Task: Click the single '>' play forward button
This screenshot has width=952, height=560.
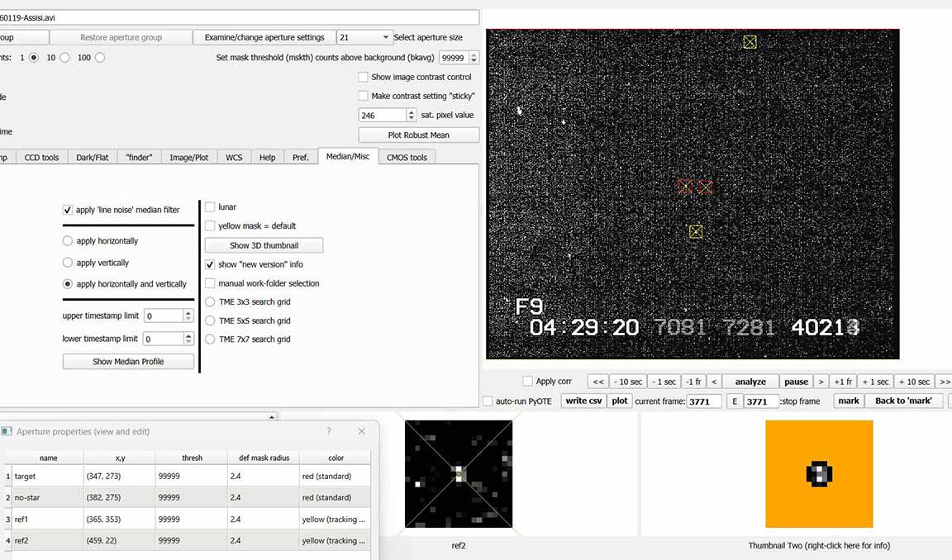Action: pyautogui.click(x=821, y=382)
